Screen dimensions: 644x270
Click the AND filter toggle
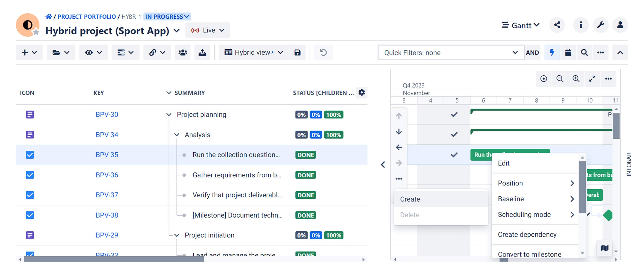(532, 53)
